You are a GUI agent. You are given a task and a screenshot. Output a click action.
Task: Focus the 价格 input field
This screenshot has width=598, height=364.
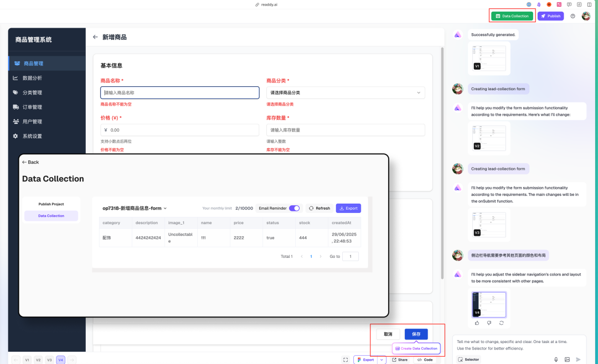[x=179, y=130]
